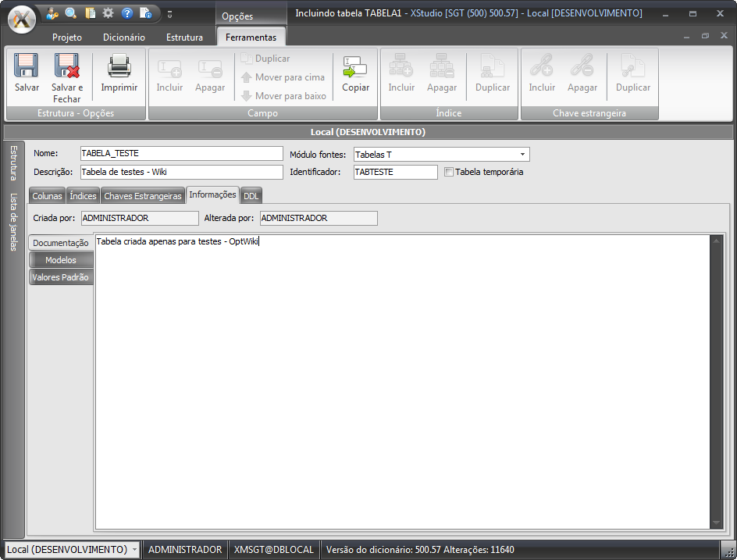Switch to the Chaves Estrangeiras tab
This screenshot has height=560, width=737.
143,195
